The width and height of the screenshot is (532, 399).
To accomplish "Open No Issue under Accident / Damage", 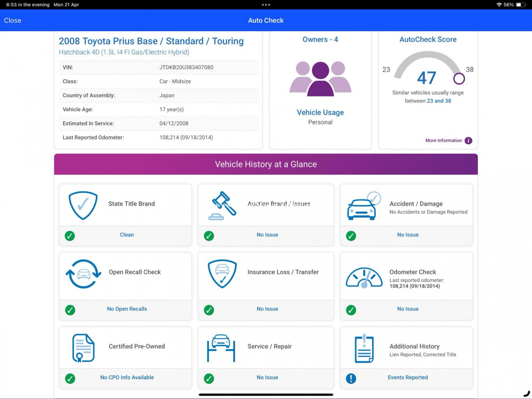I will tap(408, 235).
